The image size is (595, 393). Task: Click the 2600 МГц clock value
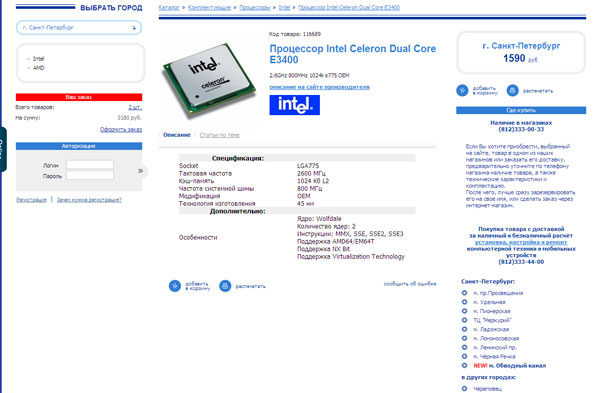[x=311, y=173]
